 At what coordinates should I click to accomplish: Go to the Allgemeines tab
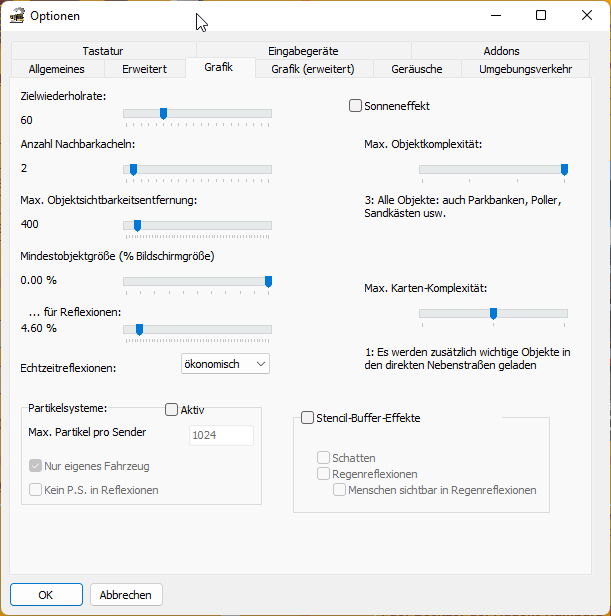[56, 69]
